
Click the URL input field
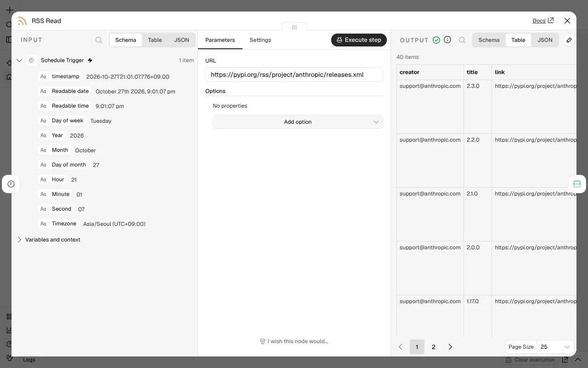pos(294,75)
